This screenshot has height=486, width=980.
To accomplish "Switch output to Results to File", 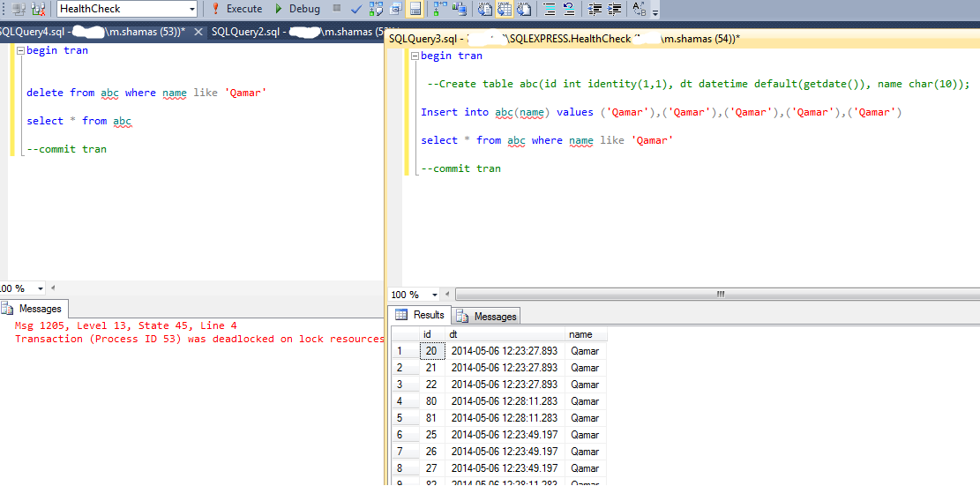I will point(524,9).
